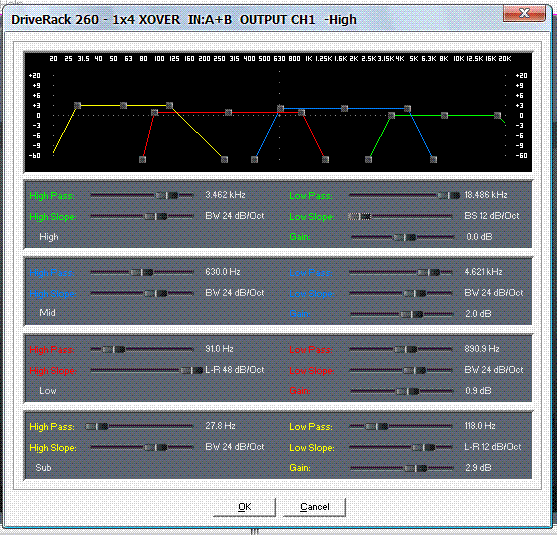The image size is (557, 535).
Task: Click the Sub band label
Action: (x=43, y=468)
